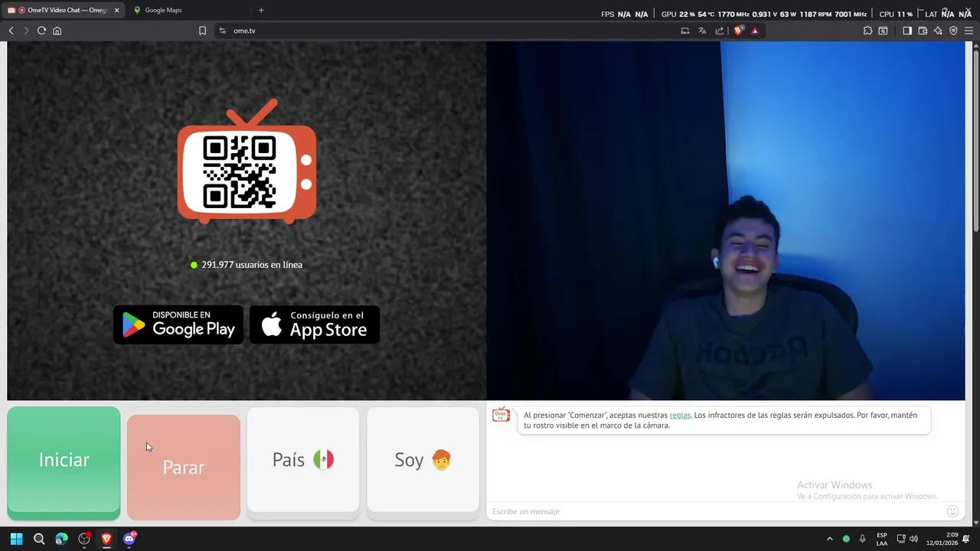Open the Leo AI sparkle icon
This screenshot has width=980, height=551.
coord(938,31)
